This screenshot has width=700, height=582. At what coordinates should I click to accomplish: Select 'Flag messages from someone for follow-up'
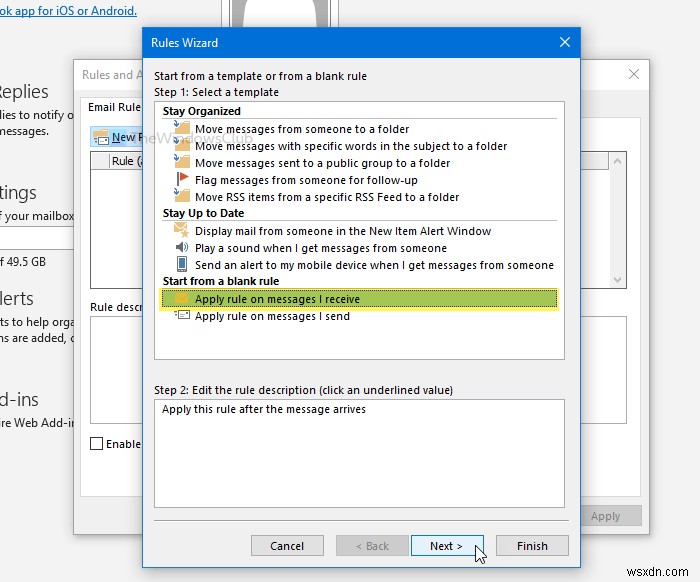306,180
